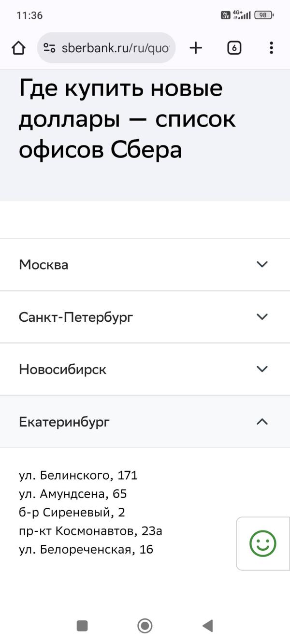This screenshot has width=290, height=644.
Task: Collapse the Екатеринбург chevron
Action: (x=262, y=422)
